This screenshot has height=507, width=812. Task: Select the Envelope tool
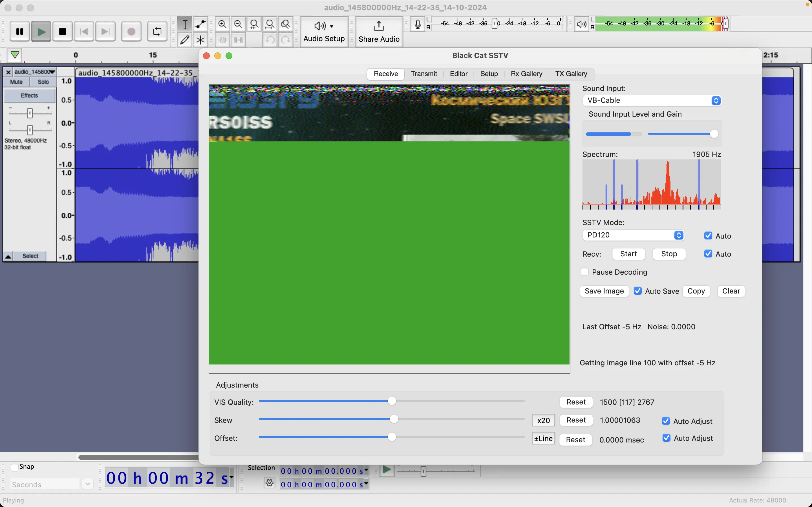[x=200, y=24]
